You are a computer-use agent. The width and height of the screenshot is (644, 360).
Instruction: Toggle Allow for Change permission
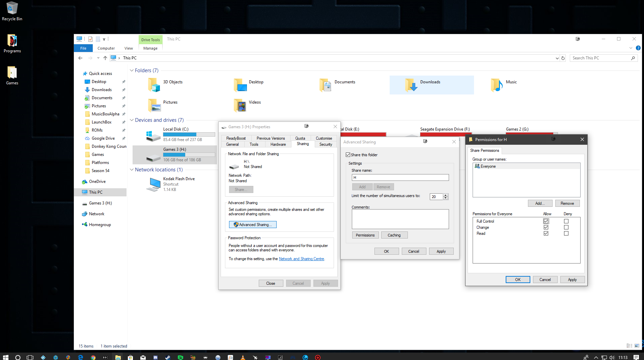coord(546,227)
